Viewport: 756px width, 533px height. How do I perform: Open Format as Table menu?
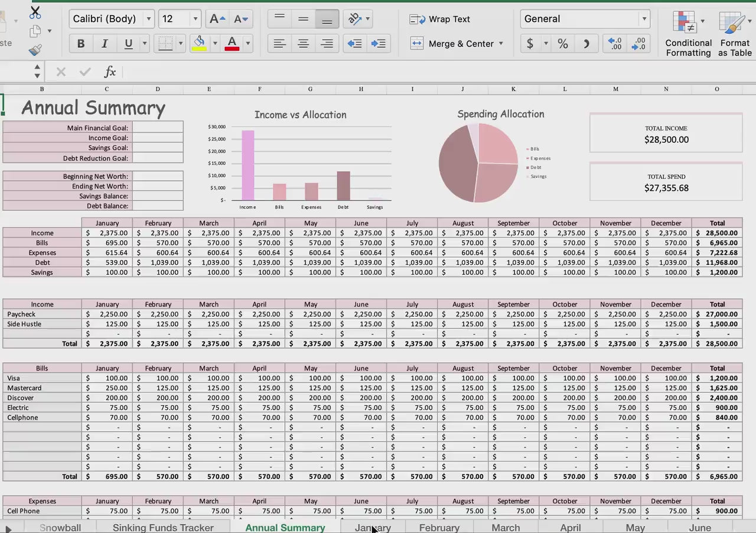pos(735,34)
